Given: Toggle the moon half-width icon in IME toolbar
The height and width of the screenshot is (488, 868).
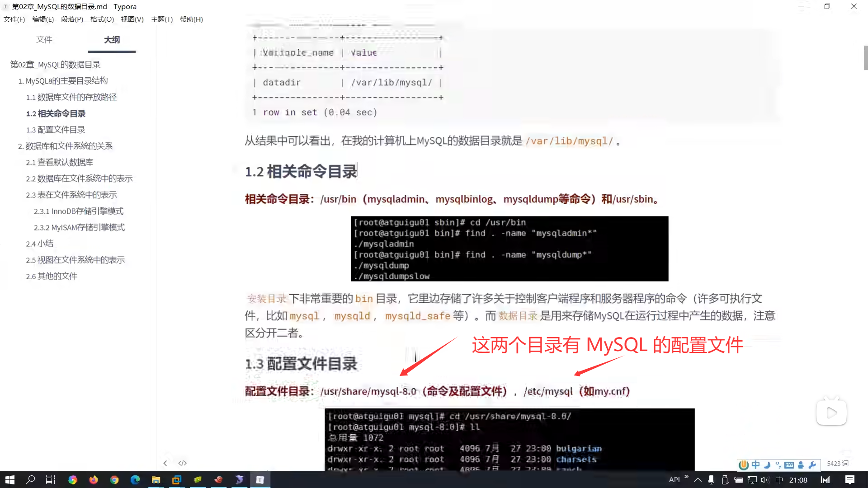Looking at the screenshot, I should click(767, 465).
